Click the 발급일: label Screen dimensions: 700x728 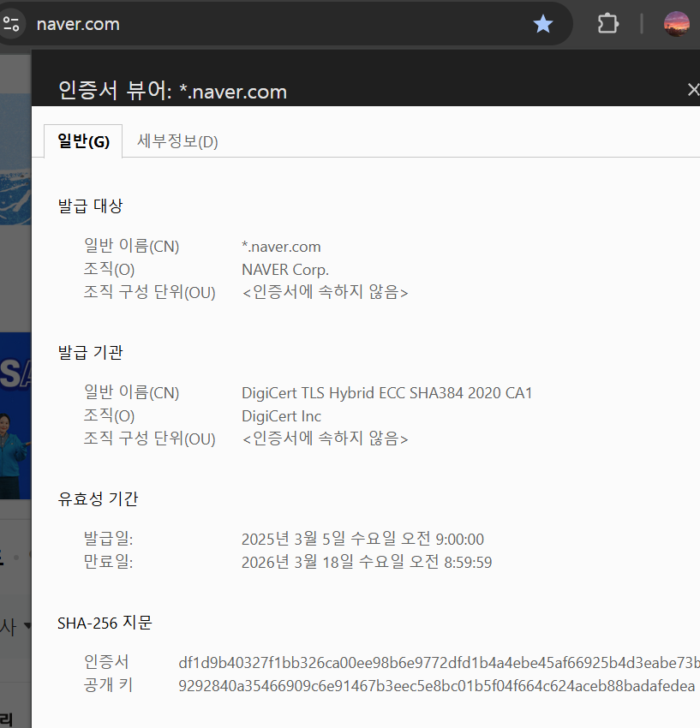point(108,539)
